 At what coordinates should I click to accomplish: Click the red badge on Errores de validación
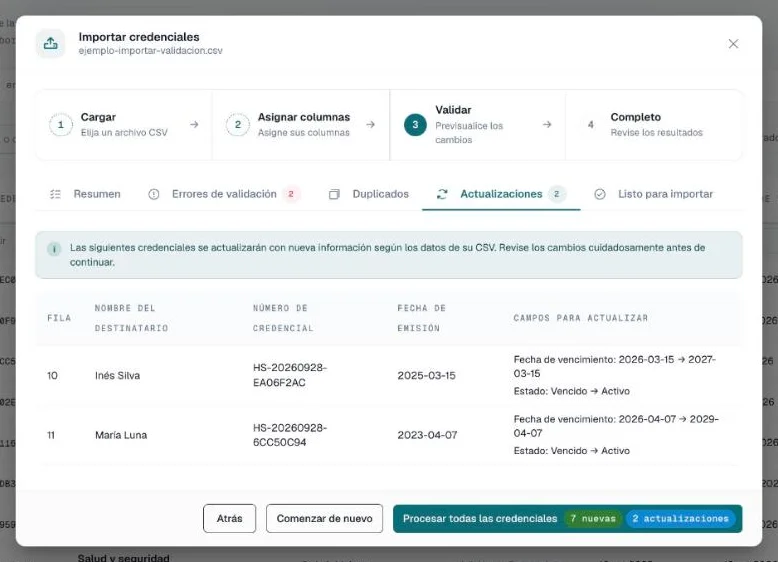[x=291, y=194]
